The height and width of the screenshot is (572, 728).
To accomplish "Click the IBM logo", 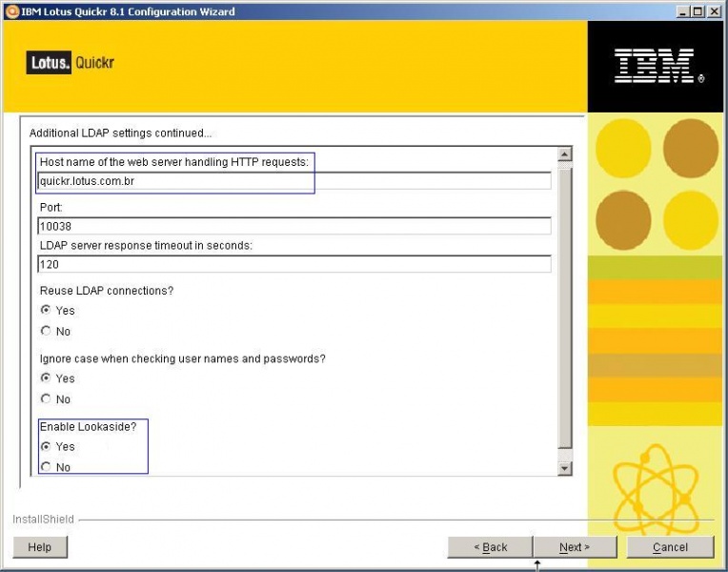I will pos(658,66).
